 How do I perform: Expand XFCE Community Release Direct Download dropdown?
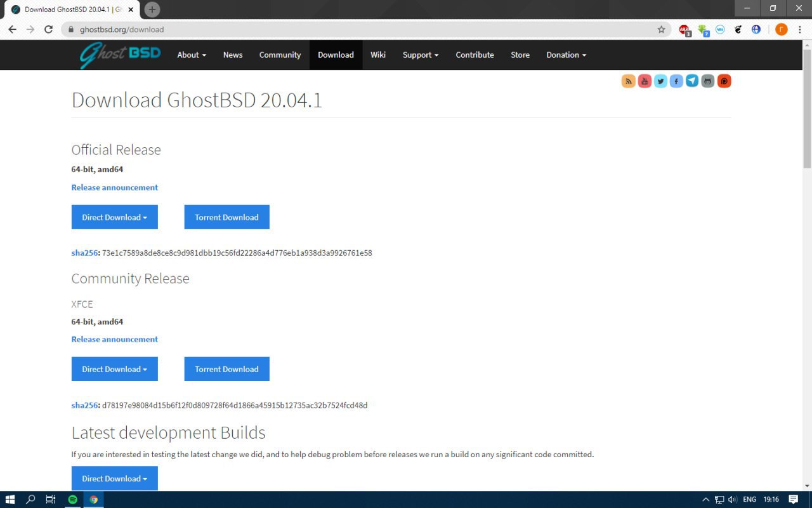point(115,369)
